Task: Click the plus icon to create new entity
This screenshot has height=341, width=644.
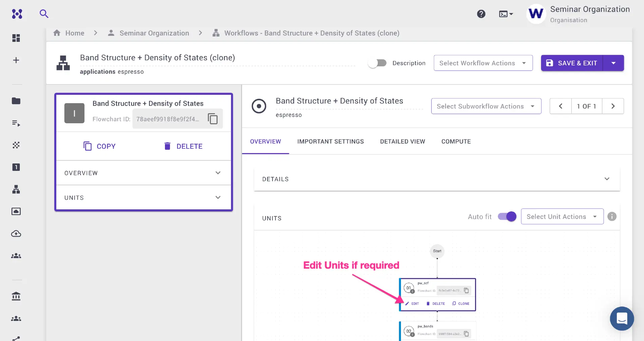Action: (x=16, y=60)
